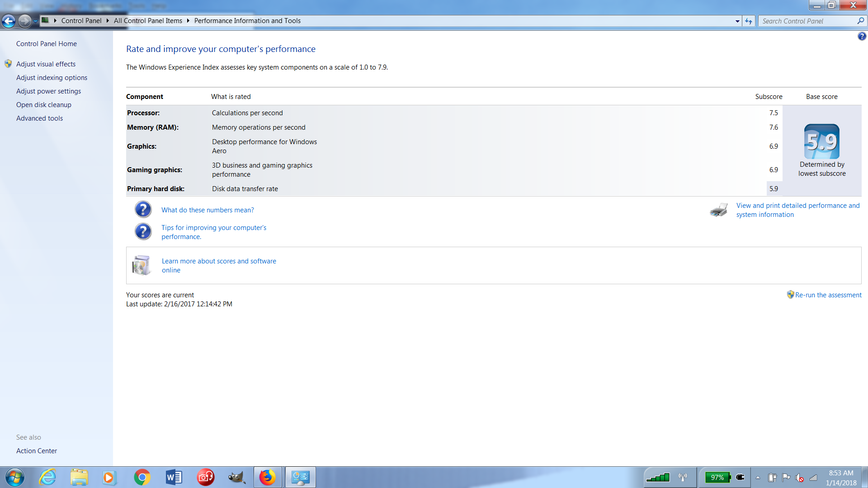The image size is (868, 488).
Task: Expand the Control Panel breadcrumb arrow
Action: pyautogui.click(x=108, y=21)
